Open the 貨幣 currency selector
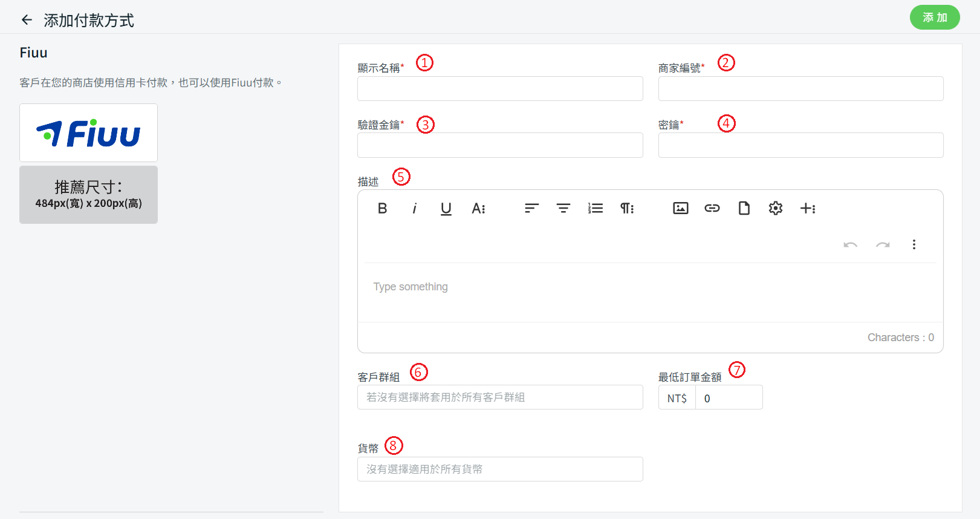The width and height of the screenshot is (980, 519). (x=500, y=469)
